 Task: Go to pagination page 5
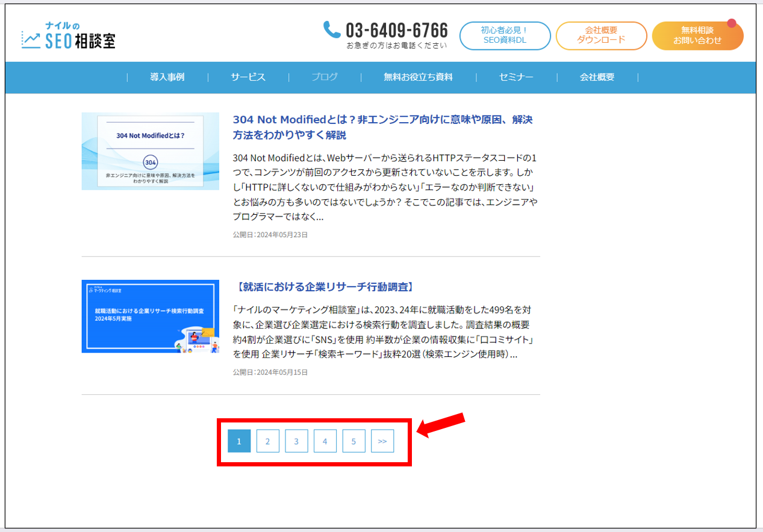click(353, 441)
